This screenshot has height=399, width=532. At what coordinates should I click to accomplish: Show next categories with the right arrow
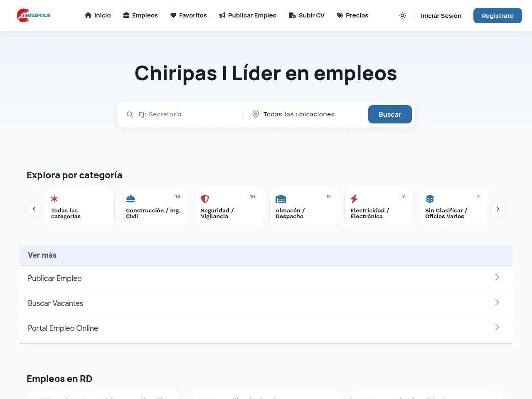(498, 209)
